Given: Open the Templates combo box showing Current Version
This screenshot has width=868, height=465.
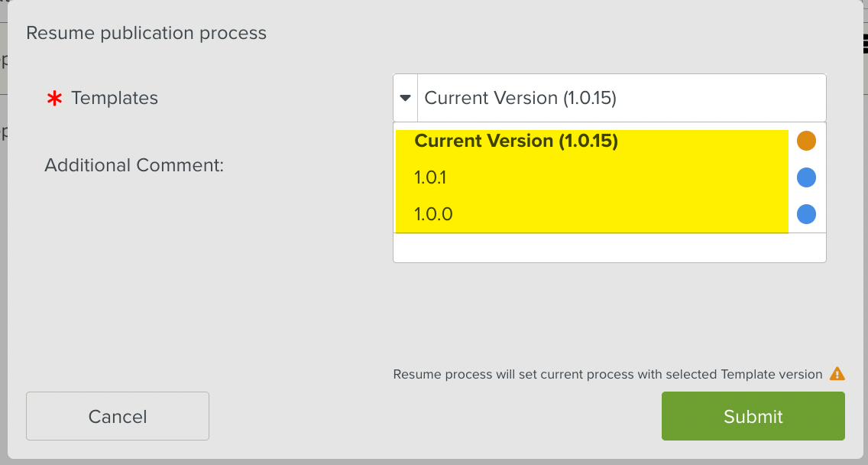Looking at the screenshot, I should pyautogui.click(x=620, y=98).
